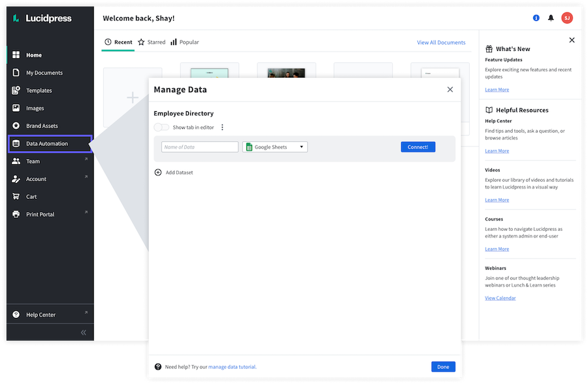Click the Images picture icon
Viewport: 588px width, 384px height.
[x=16, y=108]
